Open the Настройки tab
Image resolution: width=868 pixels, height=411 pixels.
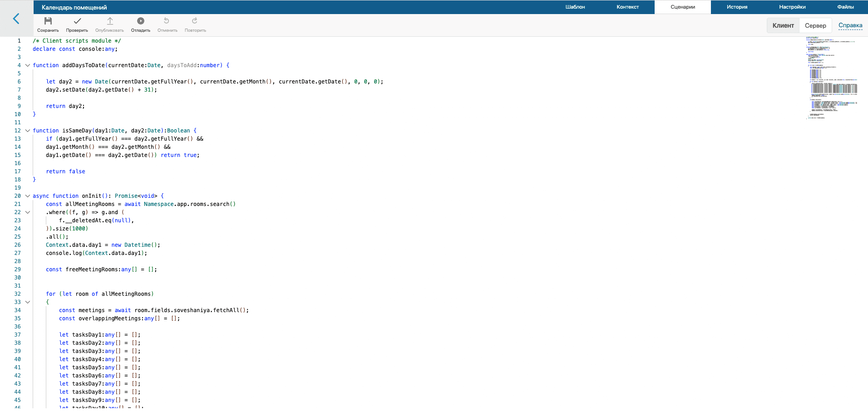[791, 7]
